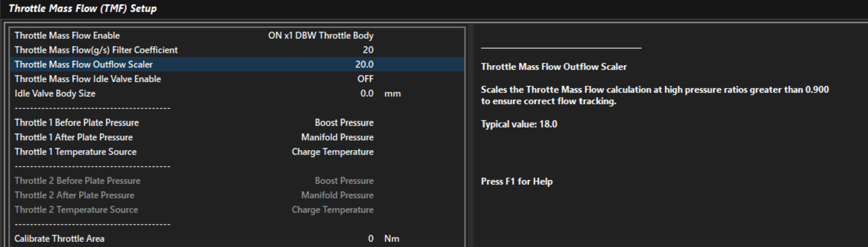This screenshot has width=868, height=247.
Task: Edit the Filter Coefficient value 20
Action: click(368, 50)
